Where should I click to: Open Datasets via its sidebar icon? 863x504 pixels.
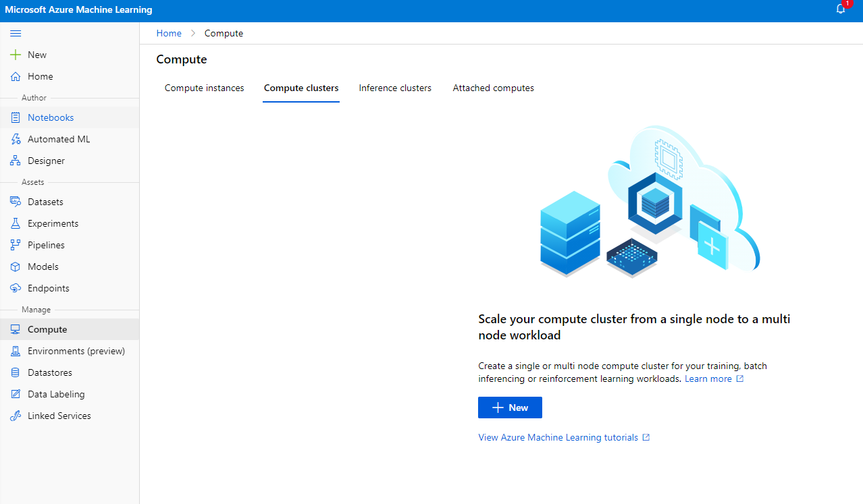[16, 202]
